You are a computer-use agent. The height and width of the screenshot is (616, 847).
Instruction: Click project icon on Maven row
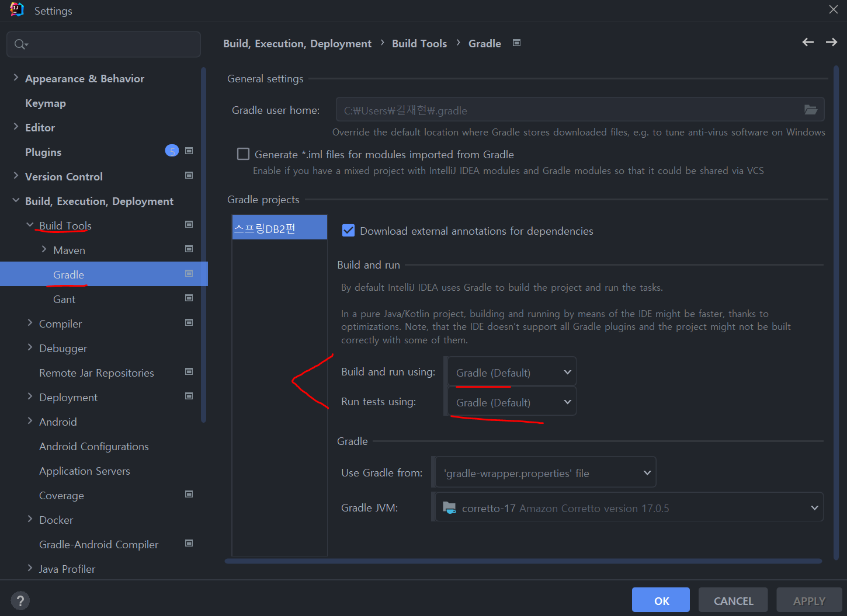coord(189,249)
